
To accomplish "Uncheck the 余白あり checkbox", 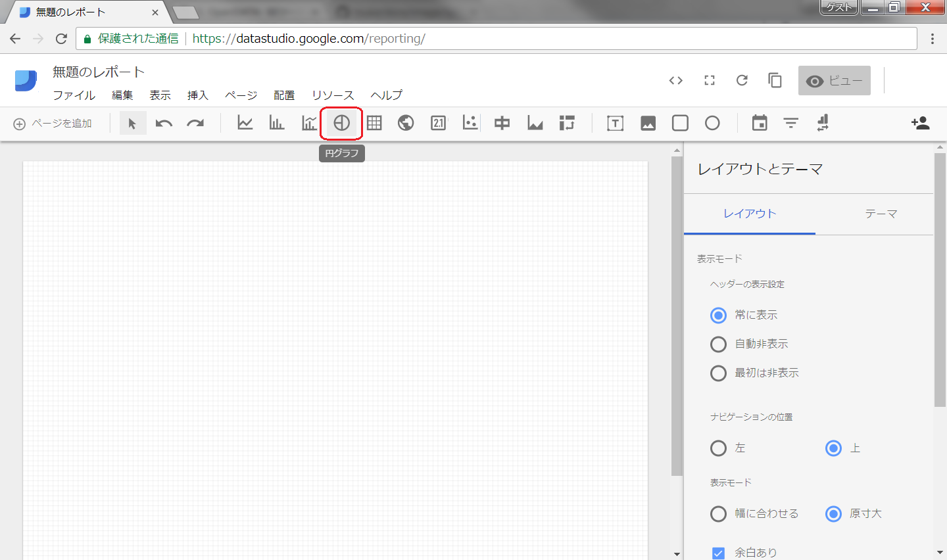I will click(719, 553).
